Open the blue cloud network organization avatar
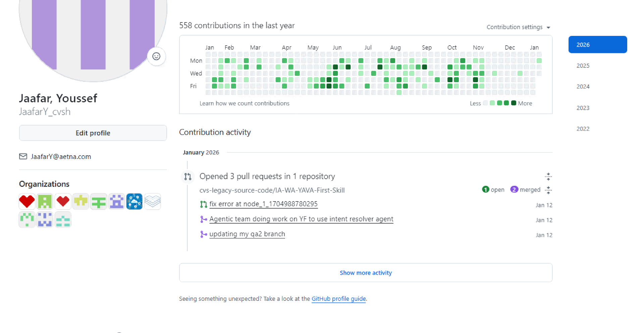Viewport: 644px width, 333px height. click(135, 202)
